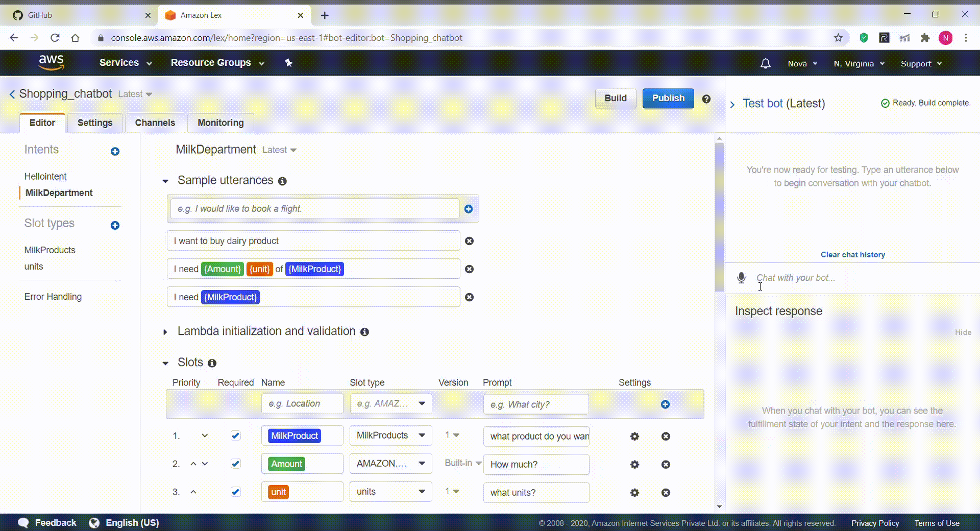Screen dimensions: 980x531
Task: Open settings gear for unit slot
Action: (x=634, y=492)
